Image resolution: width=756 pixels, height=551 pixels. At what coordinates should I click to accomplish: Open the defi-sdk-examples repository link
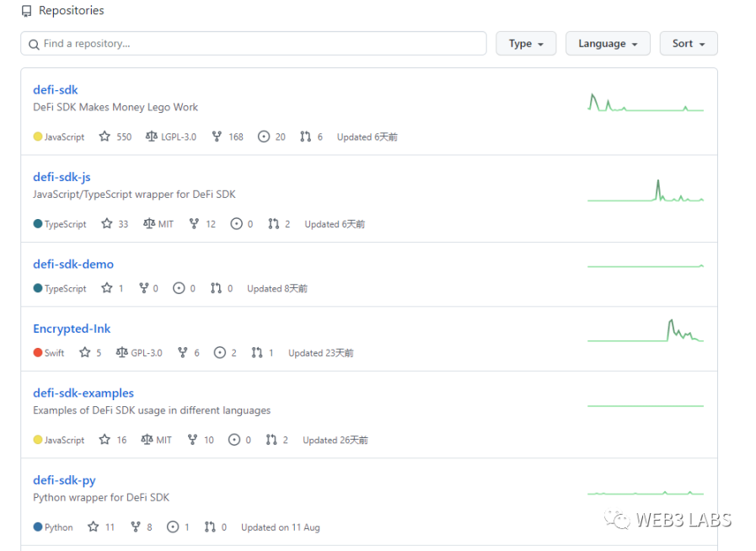83,393
